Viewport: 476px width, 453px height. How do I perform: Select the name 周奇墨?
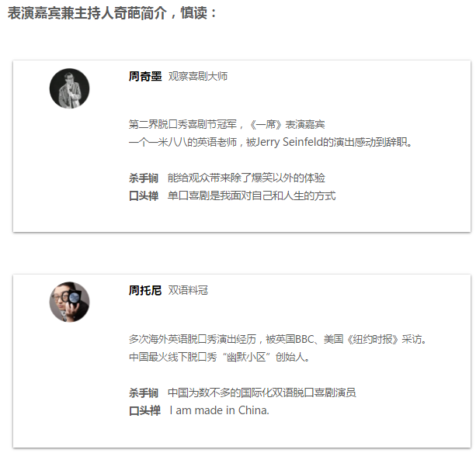coord(145,76)
